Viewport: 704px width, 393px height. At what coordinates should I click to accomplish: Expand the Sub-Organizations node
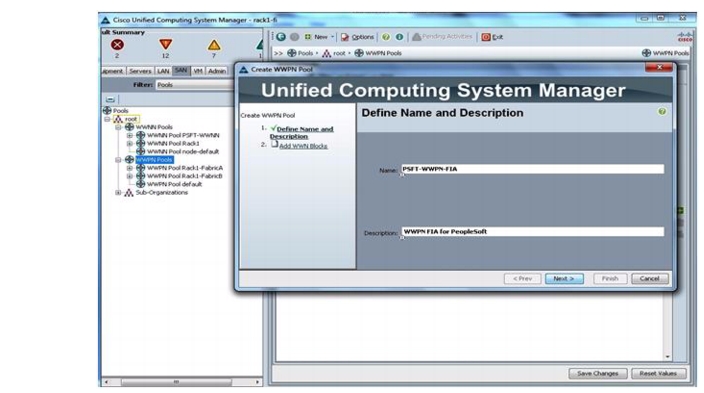(118, 193)
